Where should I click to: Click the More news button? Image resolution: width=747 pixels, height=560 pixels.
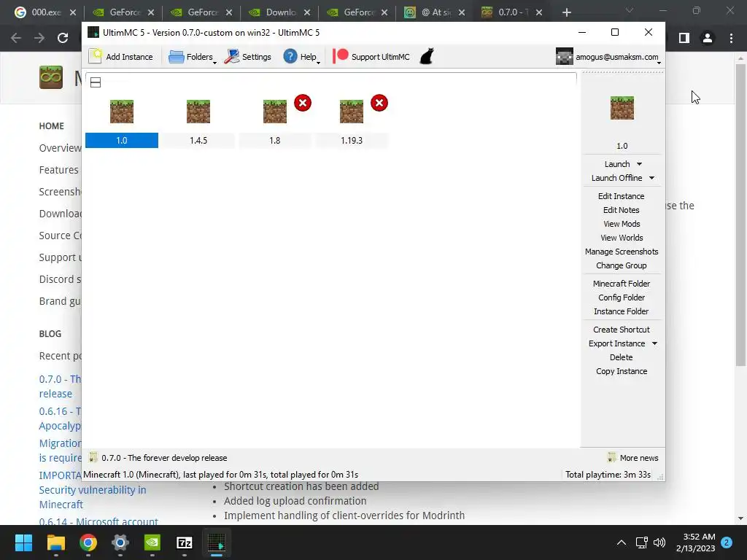click(633, 458)
